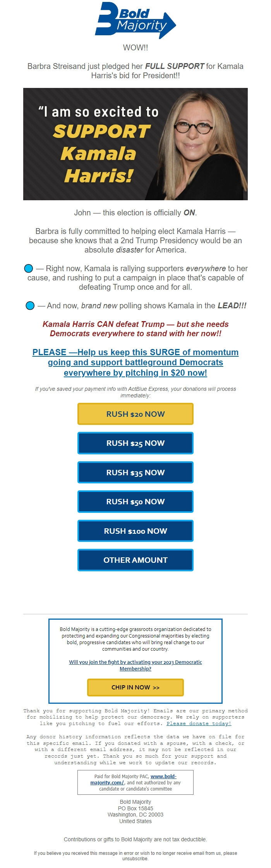Viewport: 271px width, 868px height.
Task: Click the CHIP IN NOW button
Action: pos(135,688)
